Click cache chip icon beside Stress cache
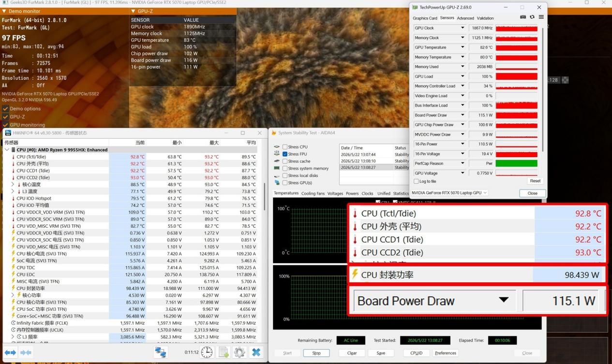This screenshot has height=364, width=612. [277, 161]
